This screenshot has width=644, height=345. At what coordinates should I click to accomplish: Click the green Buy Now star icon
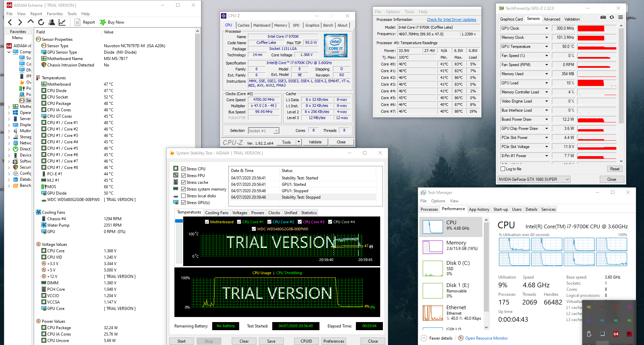point(103,22)
